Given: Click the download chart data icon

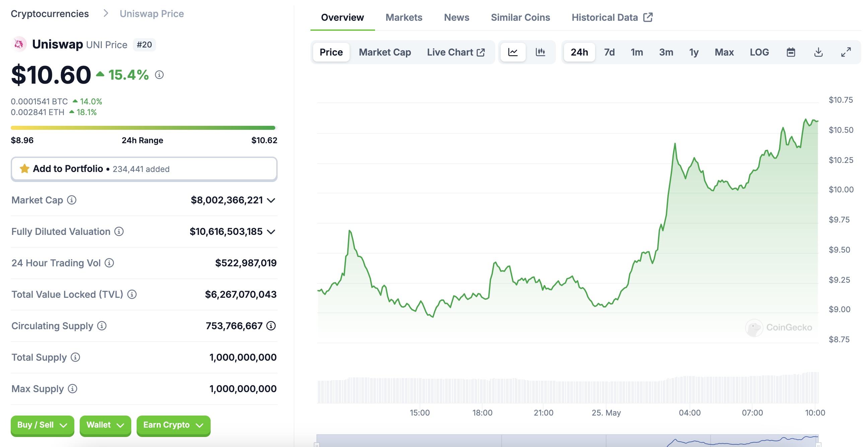Looking at the screenshot, I should click(818, 52).
